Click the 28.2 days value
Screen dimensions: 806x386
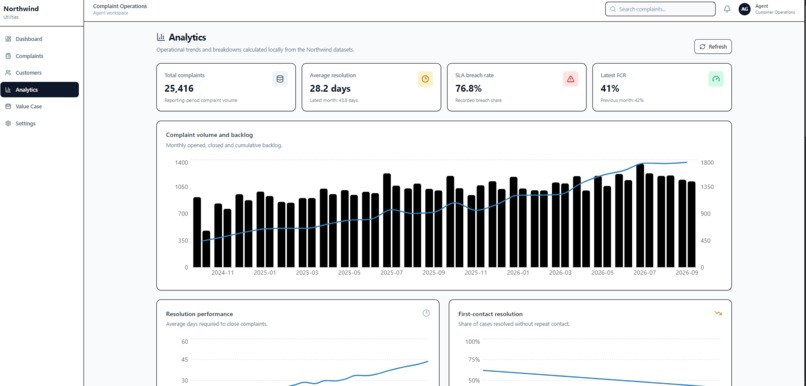tap(330, 88)
